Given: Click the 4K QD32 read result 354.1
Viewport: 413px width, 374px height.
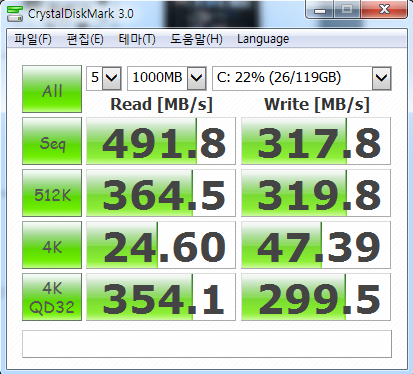Looking at the screenshot, I should pos(161,297).
